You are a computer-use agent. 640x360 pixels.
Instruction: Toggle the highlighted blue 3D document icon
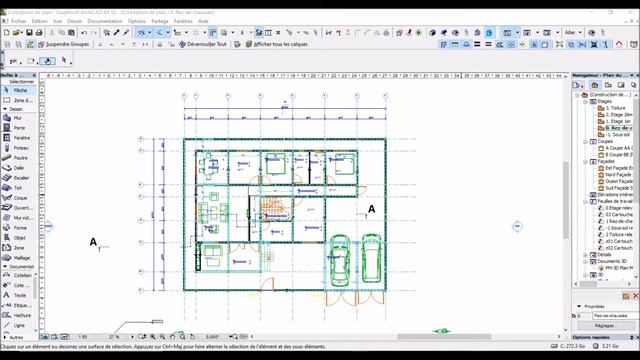pyautogui.click(x=489, y=32)
